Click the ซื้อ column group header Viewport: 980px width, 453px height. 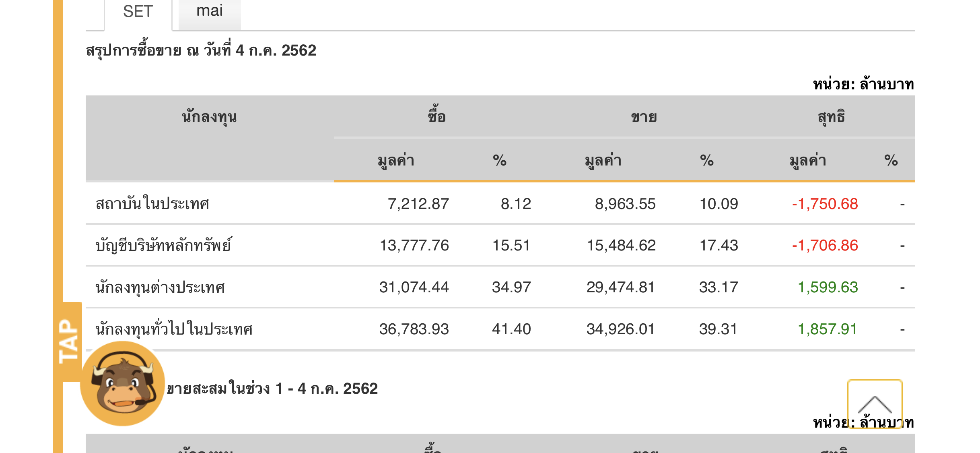pos(436,117)
